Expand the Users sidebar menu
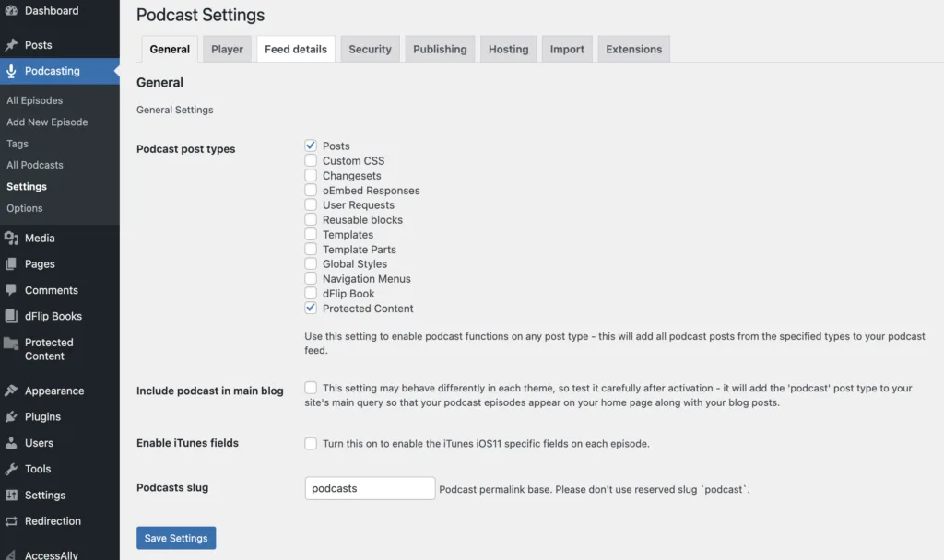Image resolution: width=944 pixels, height=560 pixels. pyautogui.click(x=39, y=443)
